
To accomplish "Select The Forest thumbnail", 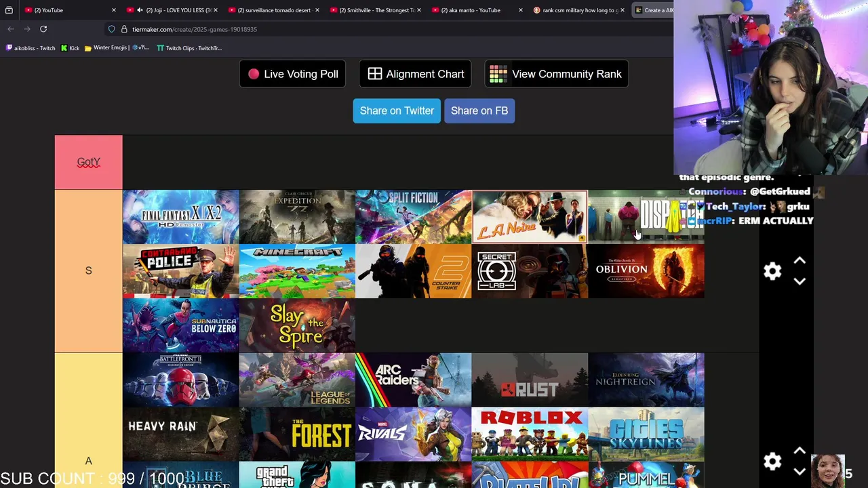I will [x=297, y=434].
